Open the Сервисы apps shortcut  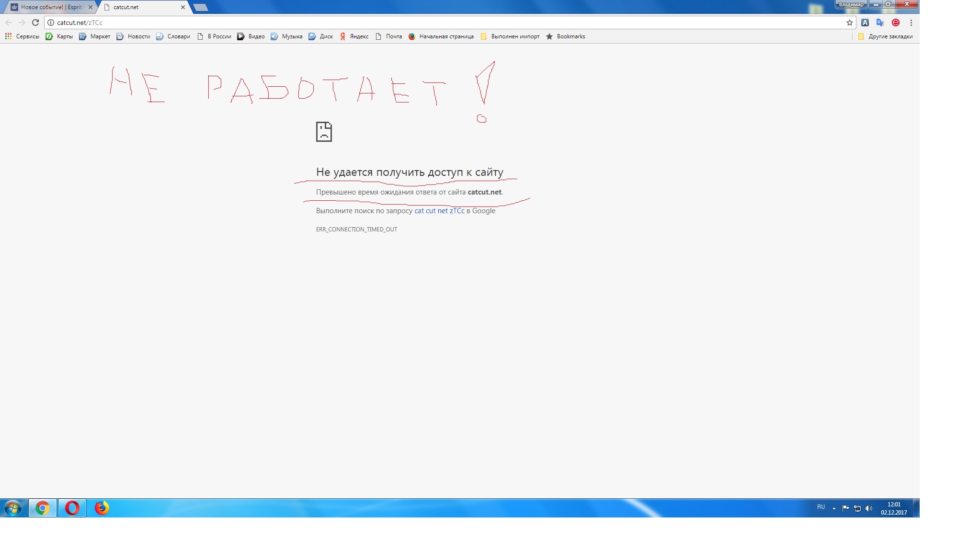(x=22, y=36)
